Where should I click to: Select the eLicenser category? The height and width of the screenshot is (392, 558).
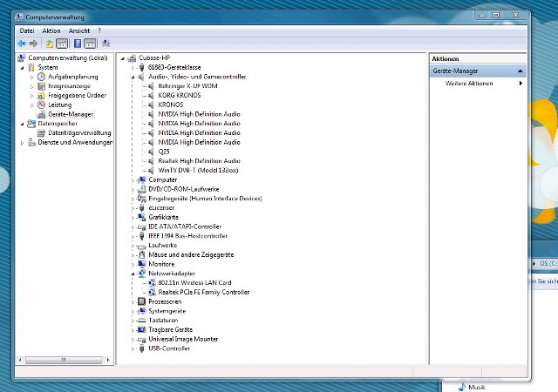[x=161, y=207]
